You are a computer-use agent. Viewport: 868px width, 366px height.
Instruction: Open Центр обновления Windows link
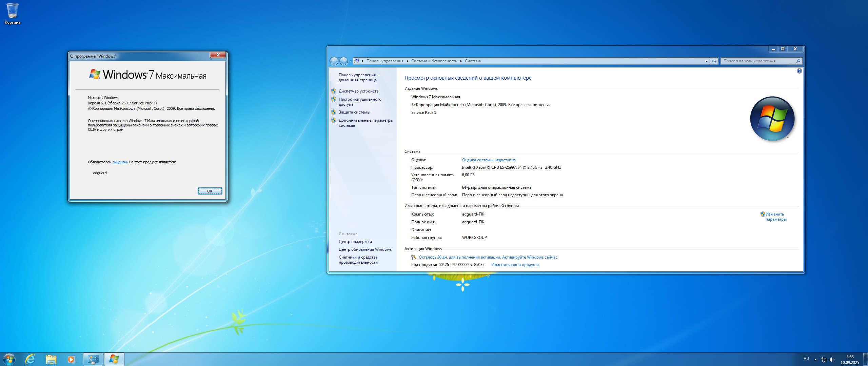[x=365, y=249]
